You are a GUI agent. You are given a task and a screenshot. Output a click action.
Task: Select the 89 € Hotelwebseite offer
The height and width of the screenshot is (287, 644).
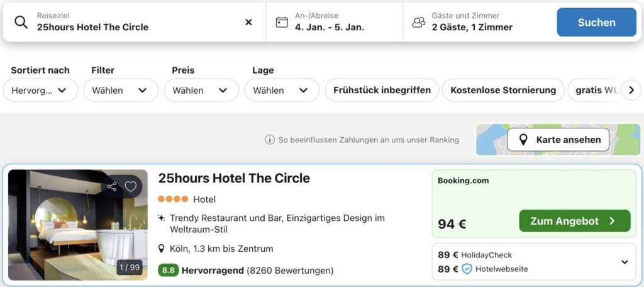482,269
